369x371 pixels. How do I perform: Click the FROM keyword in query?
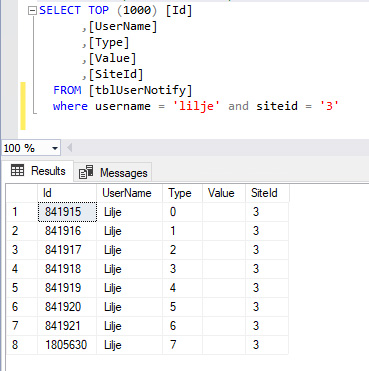pos(67,90)
